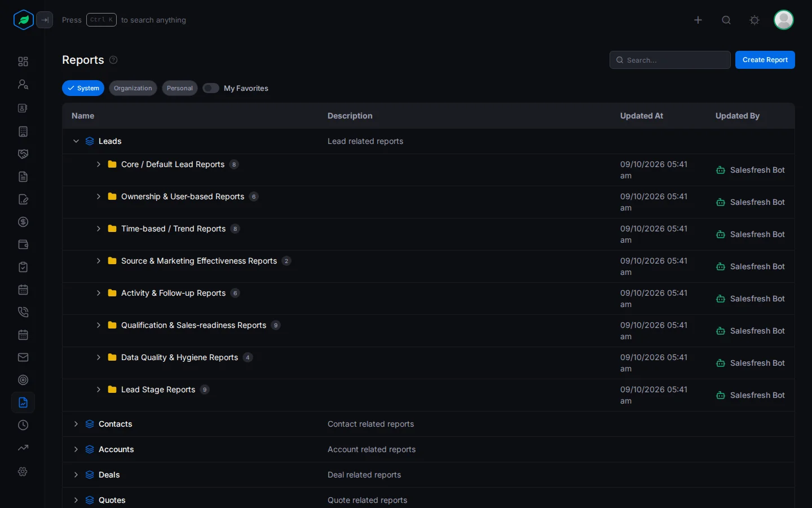The image size is (812, 508).
Task: Click the magnifier search icon in header
Action: pyautogui.click(x=726, y=20)
